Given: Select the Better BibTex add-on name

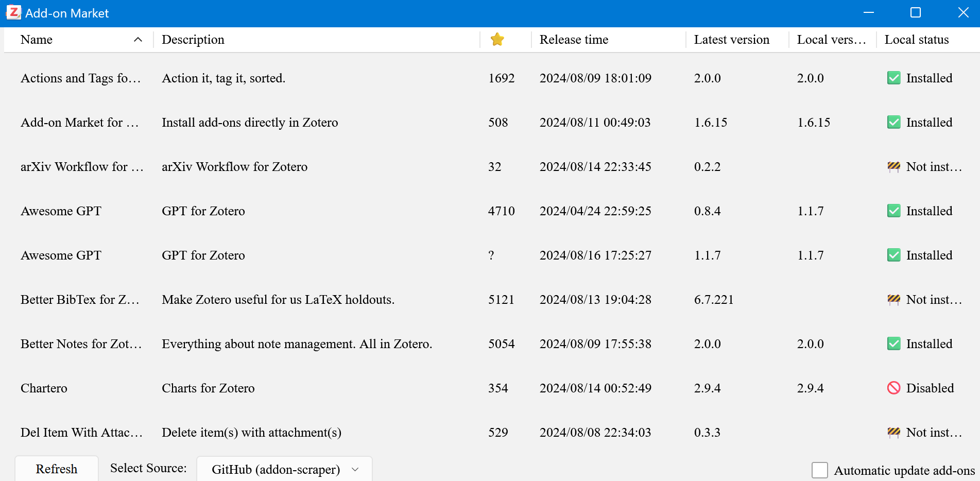Looking at the screenshot, I should click(x=80, y=299).
